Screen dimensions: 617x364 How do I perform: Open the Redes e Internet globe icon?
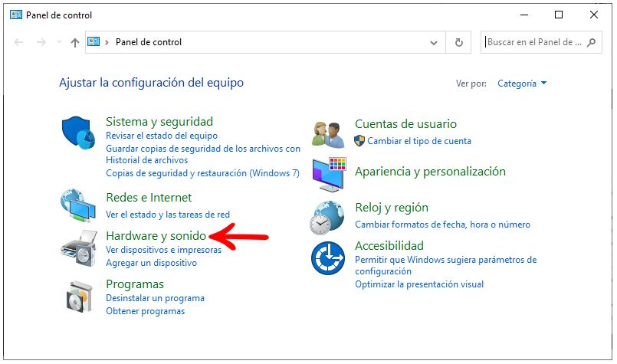click(78, 205)
